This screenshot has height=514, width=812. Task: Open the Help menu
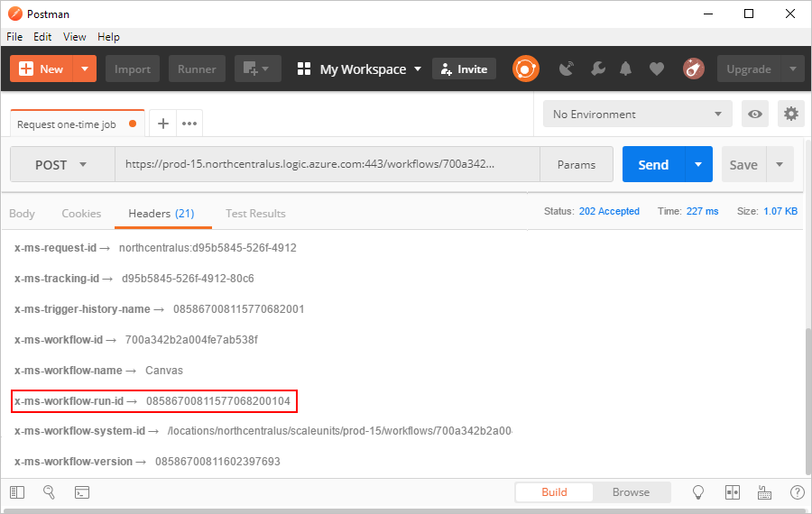[109, 37]
